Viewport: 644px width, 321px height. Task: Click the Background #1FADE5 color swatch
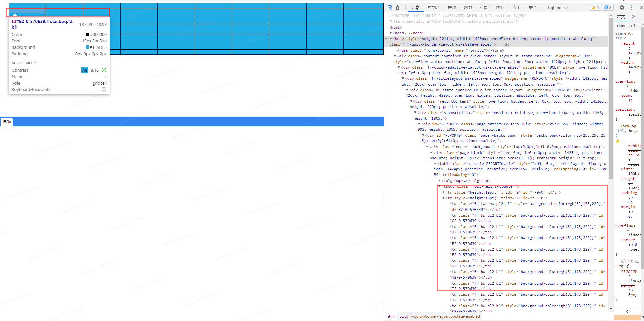pos(87,47)
